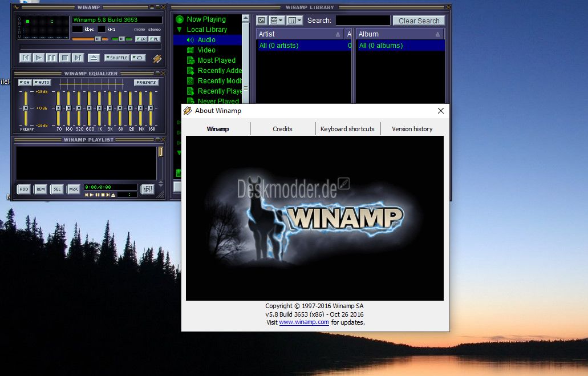Open the playlist MISC menu
The width and height of the screenshot is (588, 376).
click(x=74, y=189)
